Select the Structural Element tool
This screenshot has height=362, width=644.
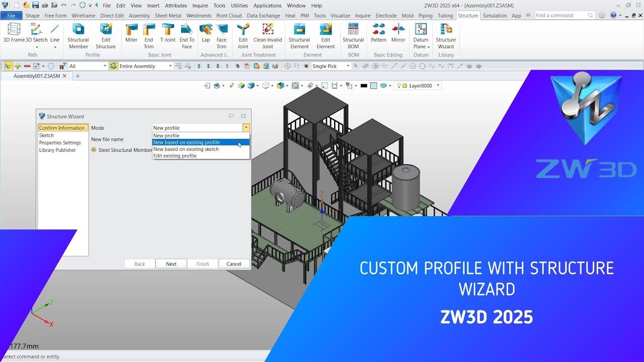pyautogui.click(x=299, y=36)
